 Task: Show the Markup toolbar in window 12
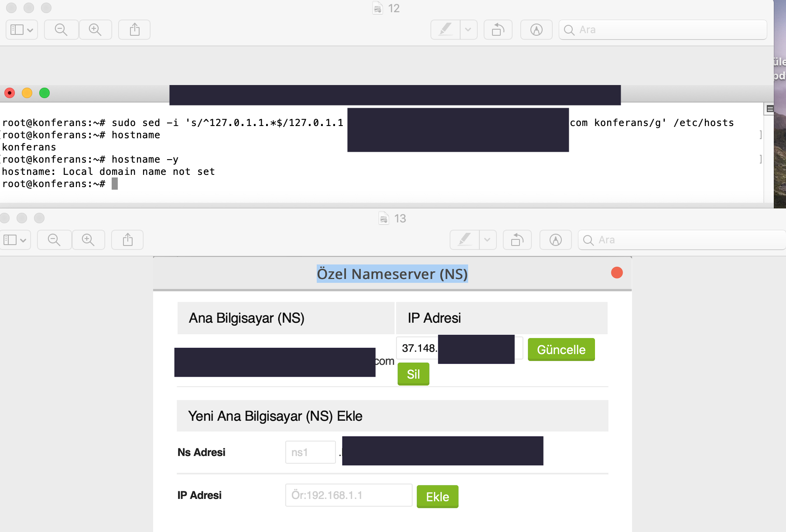tap(537, 30)
